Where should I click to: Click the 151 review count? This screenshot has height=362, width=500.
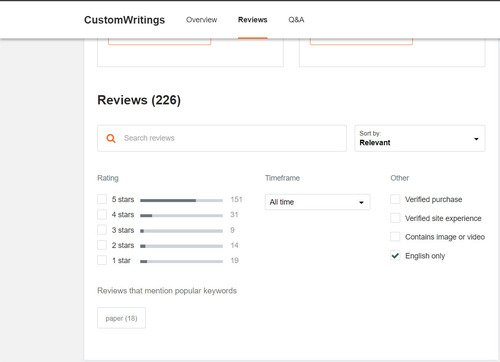click(236, 199)
